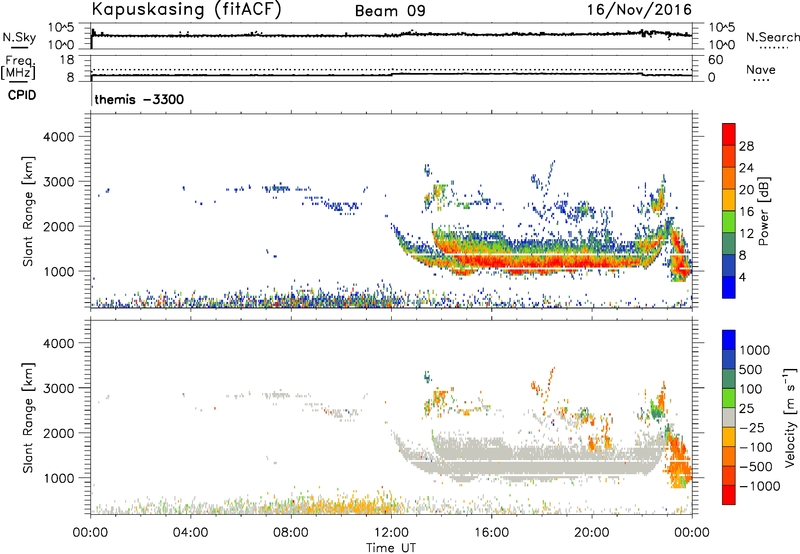The height and width of the screenshot is (554, 800).
Task: Click the 'Time UT' axis label
Action: pos(391,548)
